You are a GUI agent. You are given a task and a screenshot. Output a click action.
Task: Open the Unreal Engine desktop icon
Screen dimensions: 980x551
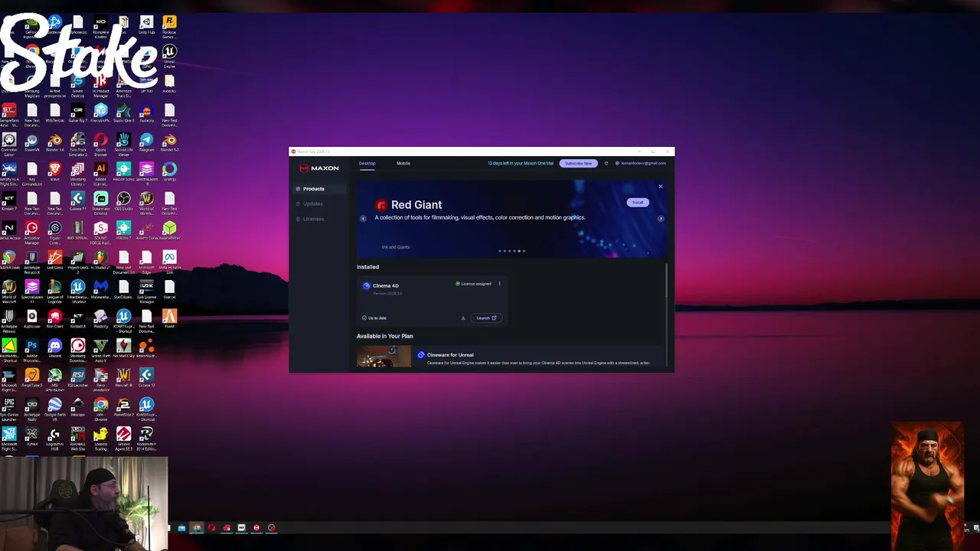click(169, 55)
